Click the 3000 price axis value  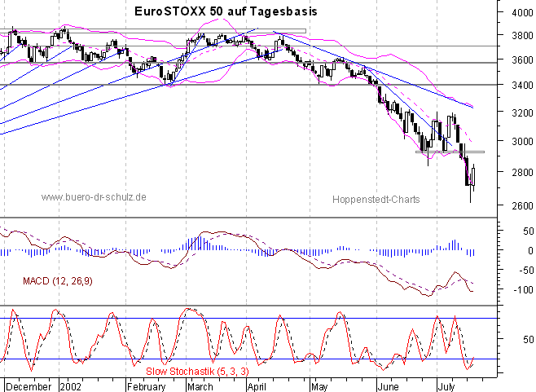pyautogui.click(x=523, y=141)
